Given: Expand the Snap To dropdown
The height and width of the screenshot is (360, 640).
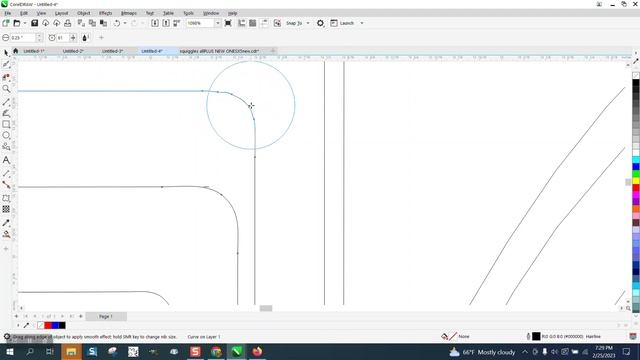Looking at the screenshot, I should pos(308,23).
